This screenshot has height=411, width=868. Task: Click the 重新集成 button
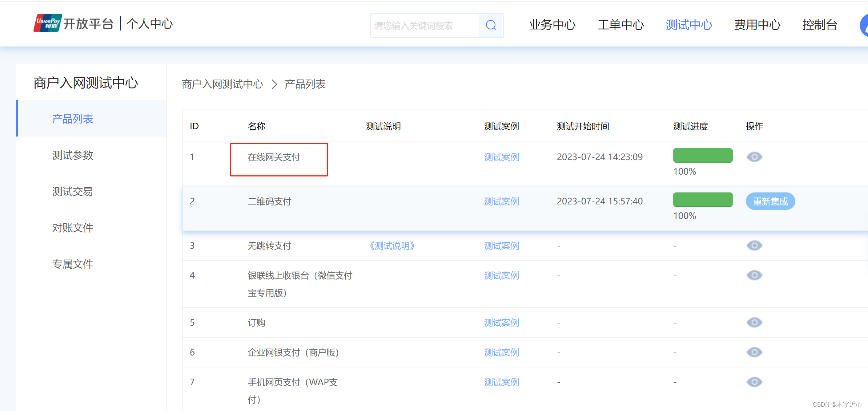(770, 201)
